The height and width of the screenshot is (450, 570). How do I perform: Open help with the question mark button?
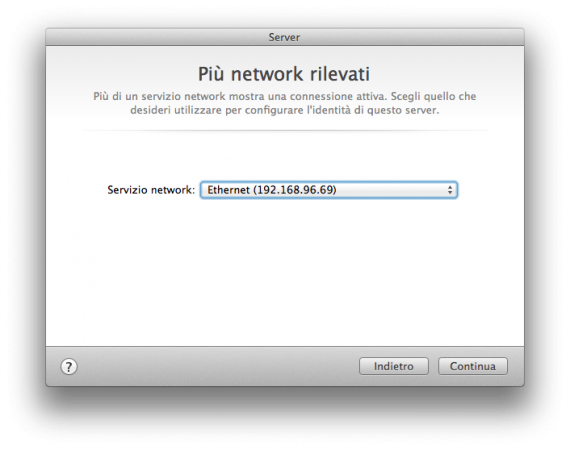(x=69, y=367)
